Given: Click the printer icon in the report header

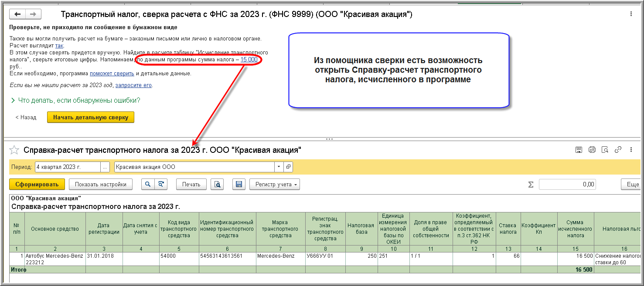Looking at the screenshot, I should [x=592, y=150].
